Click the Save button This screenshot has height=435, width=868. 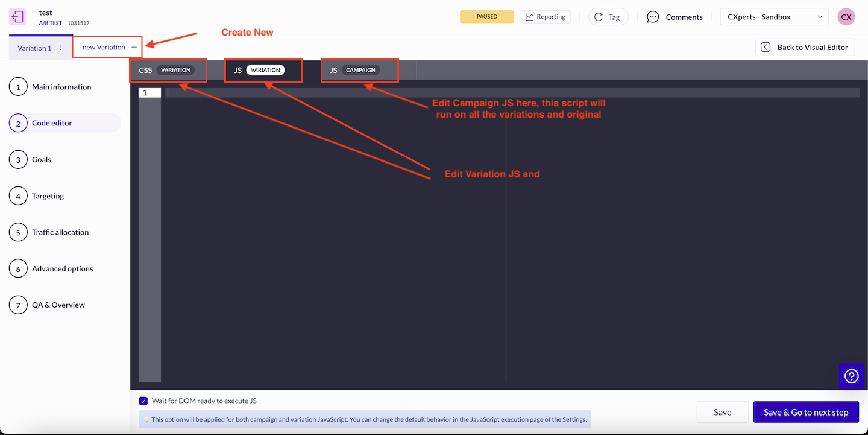pos(722,412)
